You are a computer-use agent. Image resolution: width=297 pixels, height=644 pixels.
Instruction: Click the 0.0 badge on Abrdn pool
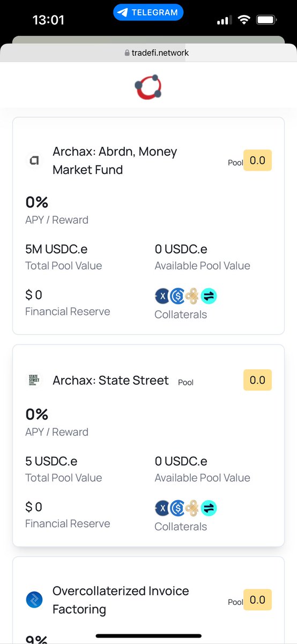pos(257,160)
